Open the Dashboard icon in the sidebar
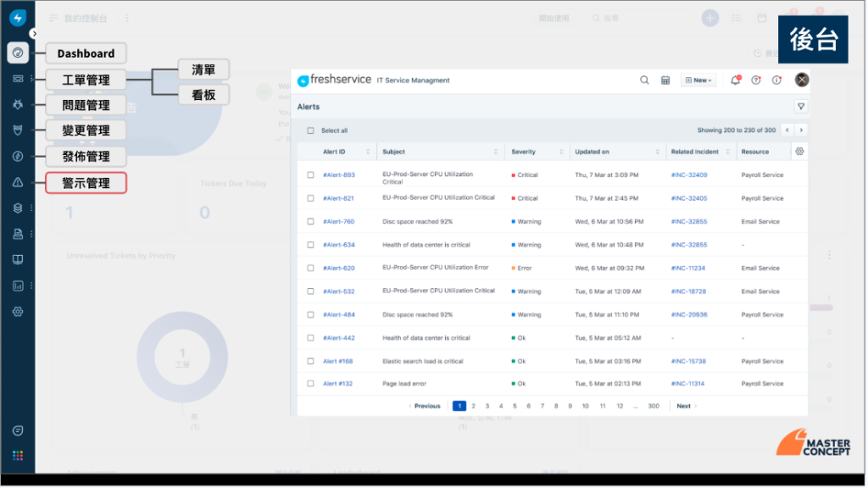This screenshot has width=868, height=488. (18, 53)
